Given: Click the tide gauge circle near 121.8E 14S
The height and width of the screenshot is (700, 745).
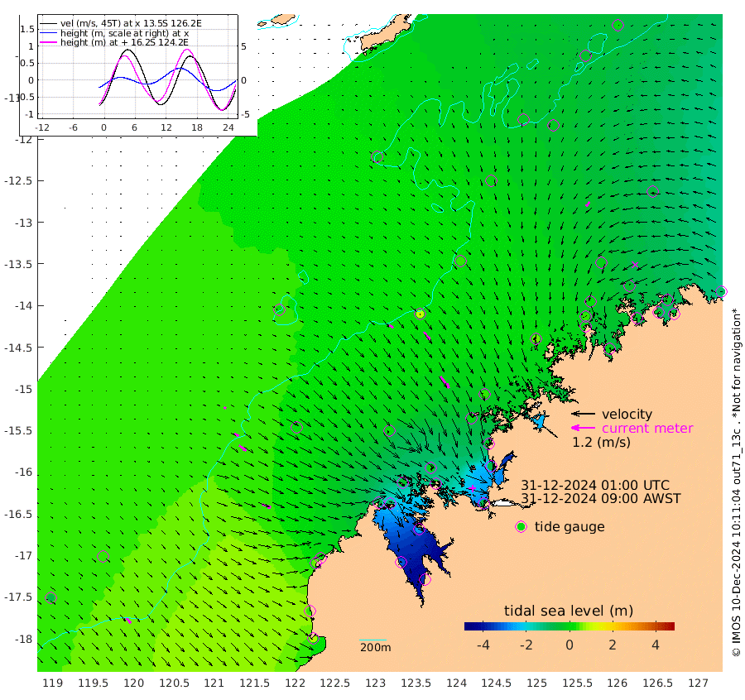Looking at the screenshot, I should tap(280, 309).
